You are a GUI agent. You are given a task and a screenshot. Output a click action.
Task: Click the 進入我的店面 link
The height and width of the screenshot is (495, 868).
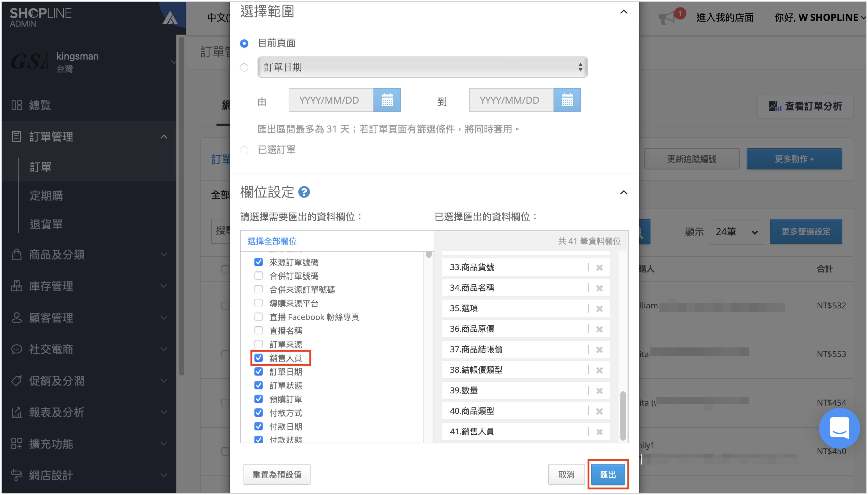(725, 17)
